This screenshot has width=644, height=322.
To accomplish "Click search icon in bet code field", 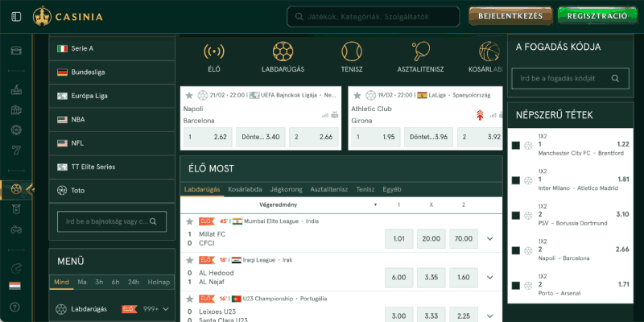I will point(615,78).
